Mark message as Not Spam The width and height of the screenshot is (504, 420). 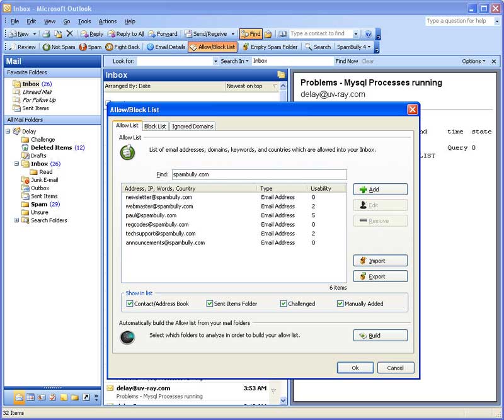(59, 47)
